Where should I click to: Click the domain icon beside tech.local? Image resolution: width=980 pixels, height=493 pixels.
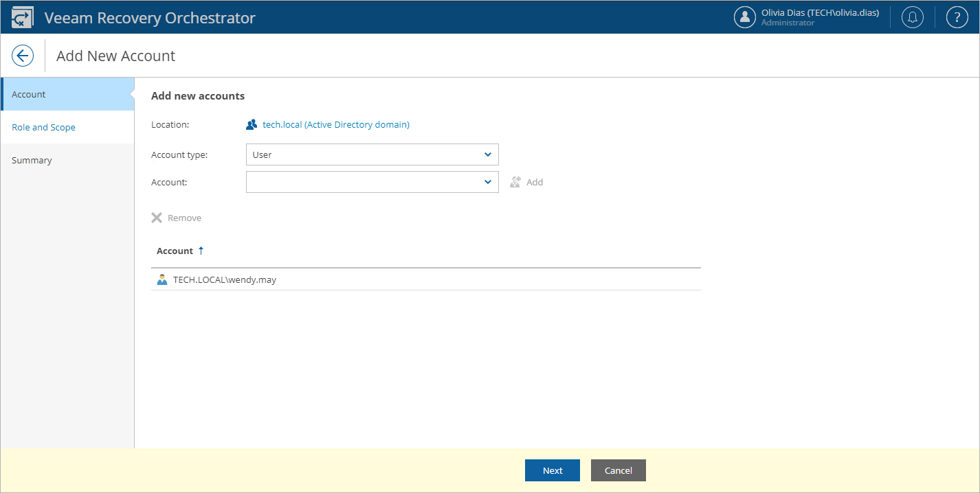click(x=252, y=124)
